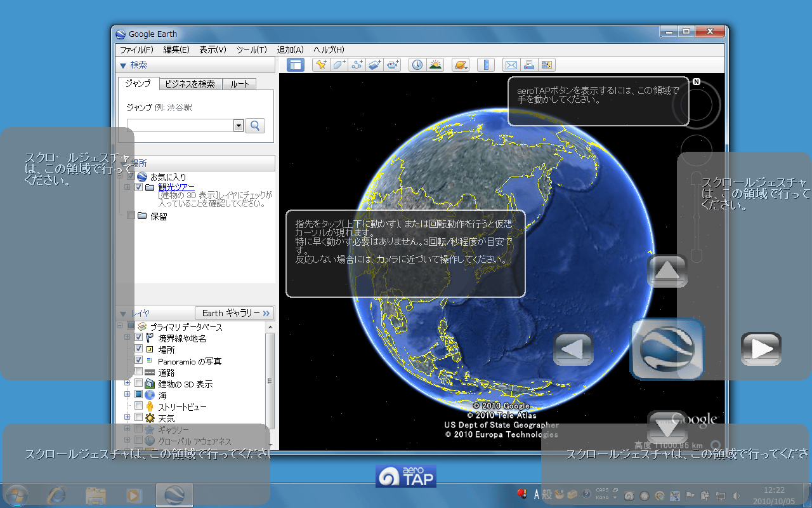This screenshot has height=508, width=812.
Task: Toggle the sidebar panel button
Action: point(296,64)
